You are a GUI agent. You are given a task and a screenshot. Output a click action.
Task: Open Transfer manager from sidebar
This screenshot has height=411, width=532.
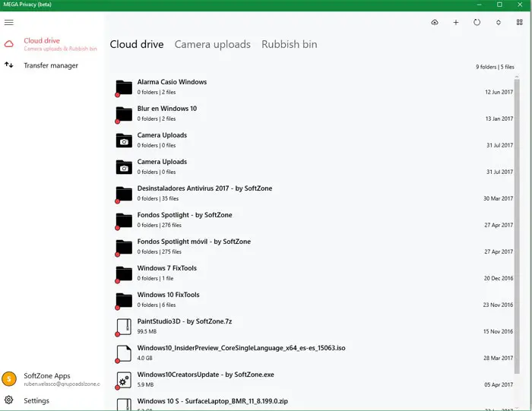tap(50, 65)
